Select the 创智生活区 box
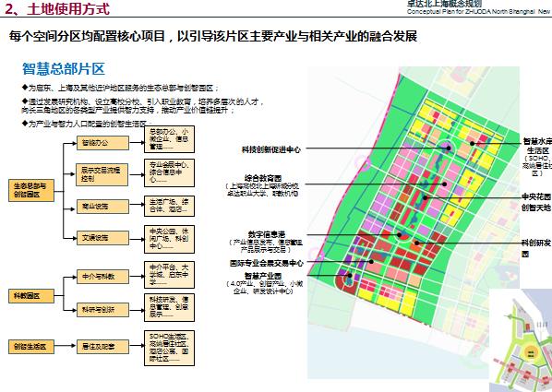552x392 pixels. tap(31, 346)
